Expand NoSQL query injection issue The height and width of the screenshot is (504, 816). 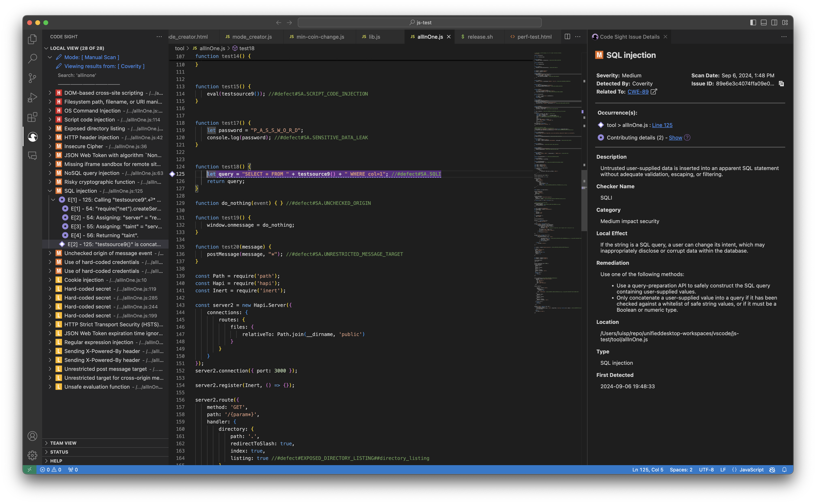pyautogui.click(x=50, y=173)
